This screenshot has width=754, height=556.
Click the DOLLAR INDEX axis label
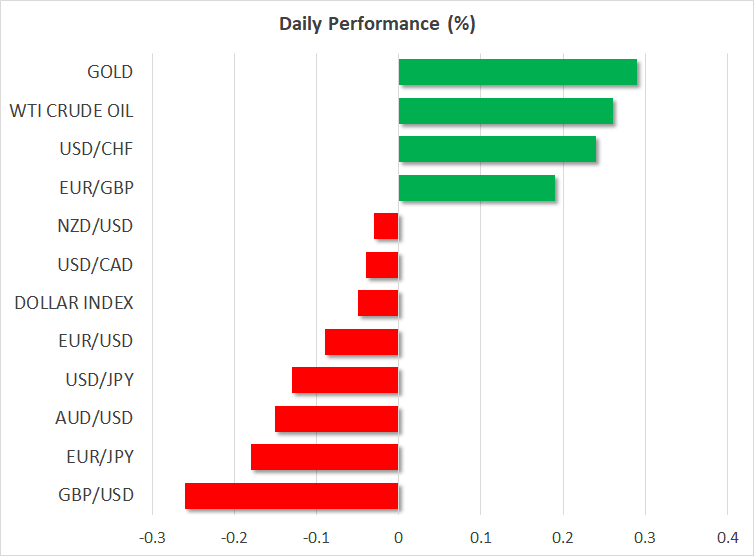[74, 303]
